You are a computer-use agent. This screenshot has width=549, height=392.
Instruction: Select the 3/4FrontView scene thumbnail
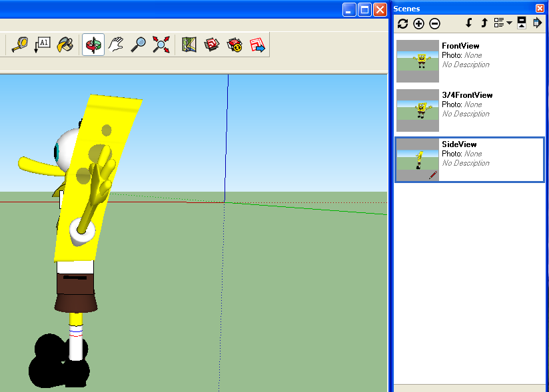point(418,110)
